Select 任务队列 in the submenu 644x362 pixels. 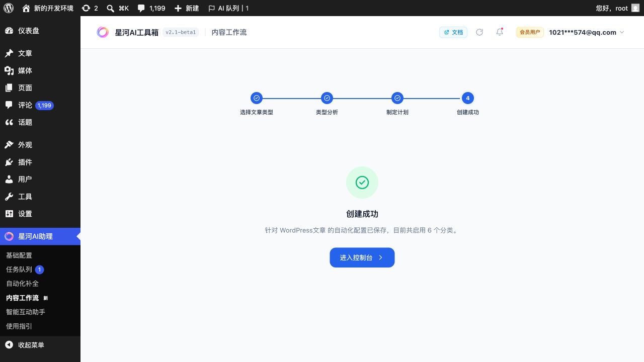(19, 269)
